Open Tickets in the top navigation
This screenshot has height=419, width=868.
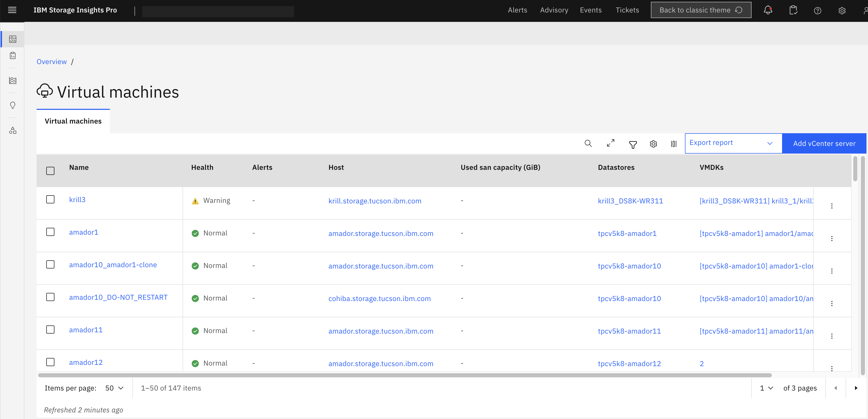click(x=627, y=10)
